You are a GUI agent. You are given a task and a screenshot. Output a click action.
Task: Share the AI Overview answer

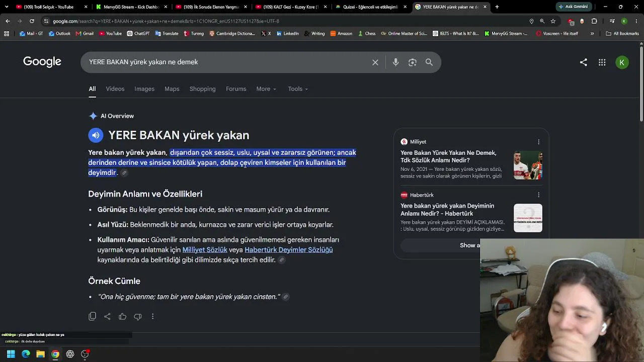coord(107,316)
